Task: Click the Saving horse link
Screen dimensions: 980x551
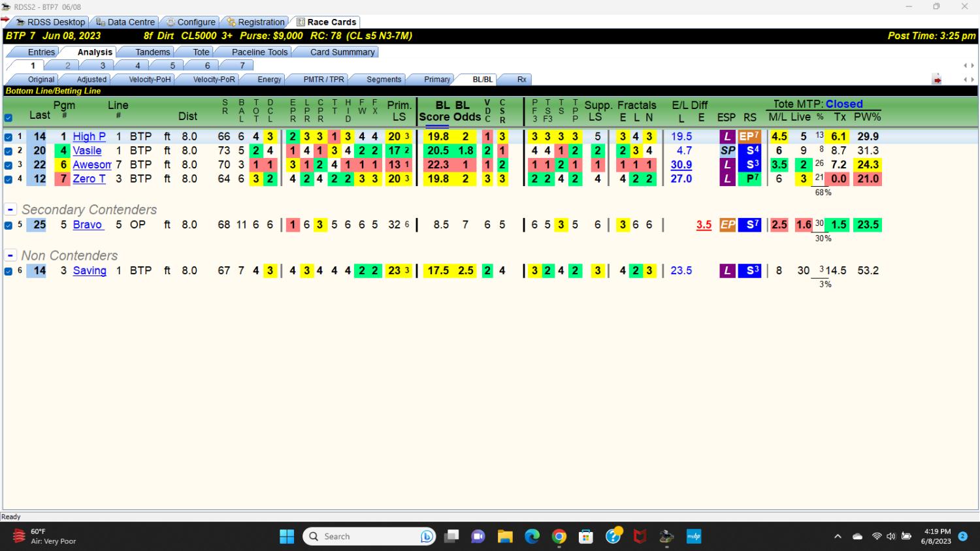Action: pyautogui.click(x=90, y=270)
